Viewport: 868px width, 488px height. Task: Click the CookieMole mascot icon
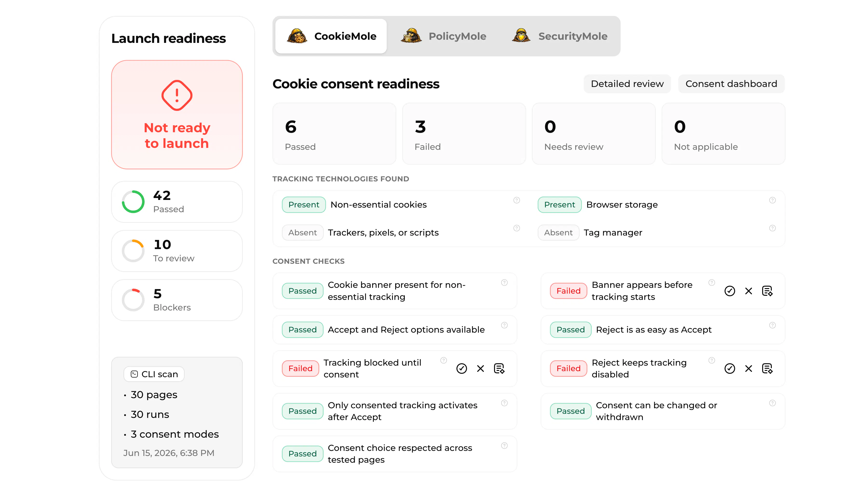coord(297,36)
